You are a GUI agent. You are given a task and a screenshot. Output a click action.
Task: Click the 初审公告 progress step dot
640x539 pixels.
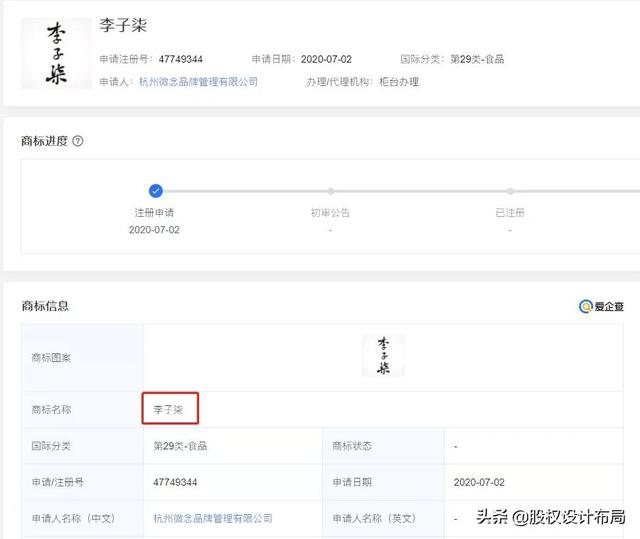point(331,191)
